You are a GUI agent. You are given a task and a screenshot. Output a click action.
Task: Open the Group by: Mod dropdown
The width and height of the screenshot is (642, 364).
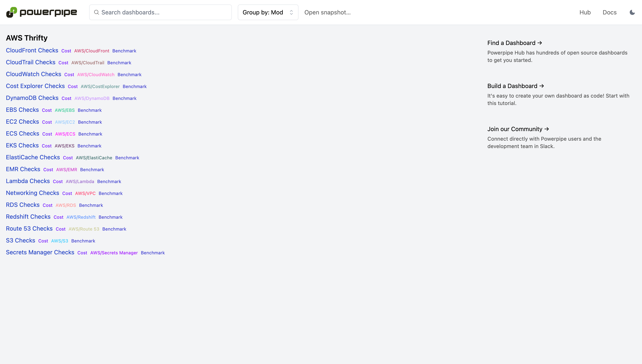click(x=267, y=12)
